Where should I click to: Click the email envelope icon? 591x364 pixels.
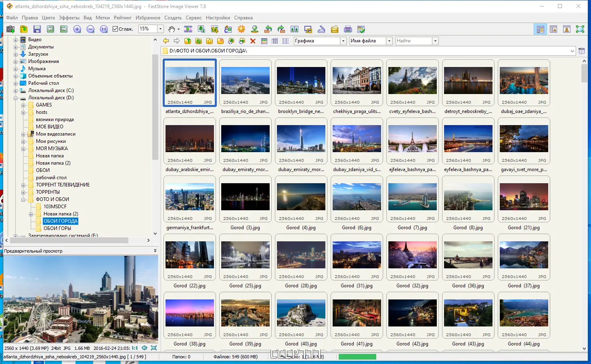click(335, 29)
